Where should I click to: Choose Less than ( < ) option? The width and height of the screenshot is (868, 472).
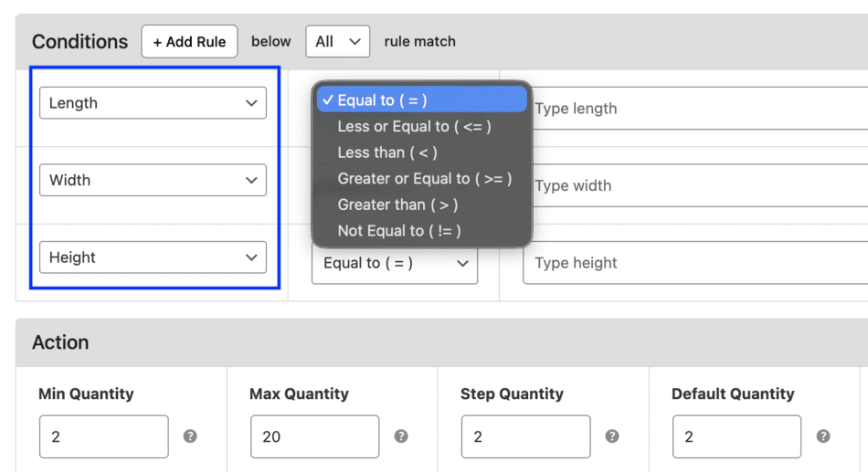tap(421, 152)
